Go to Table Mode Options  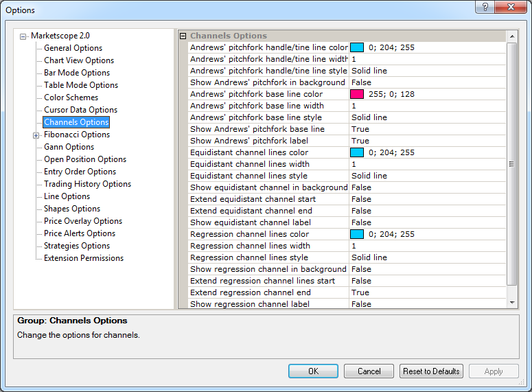81,85
